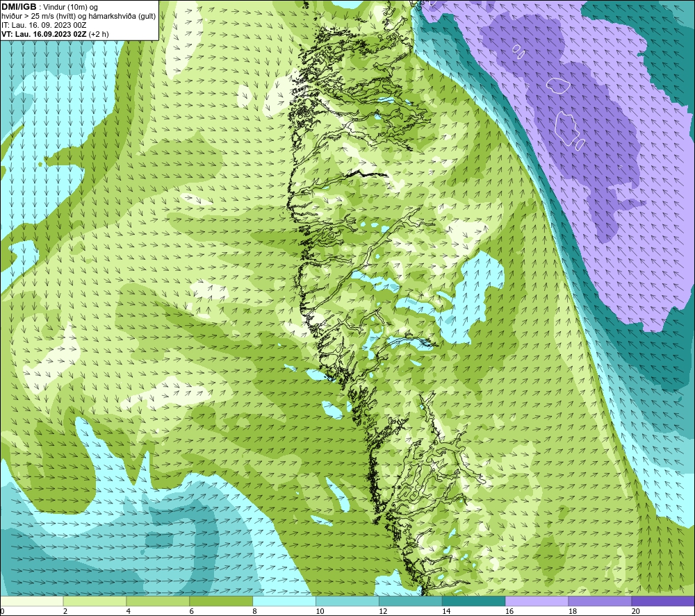The height and width of the screenshot is (616, 695).
Task: Select the dark violet above-20 m/s legend swatch
Action: coord(663,601)
